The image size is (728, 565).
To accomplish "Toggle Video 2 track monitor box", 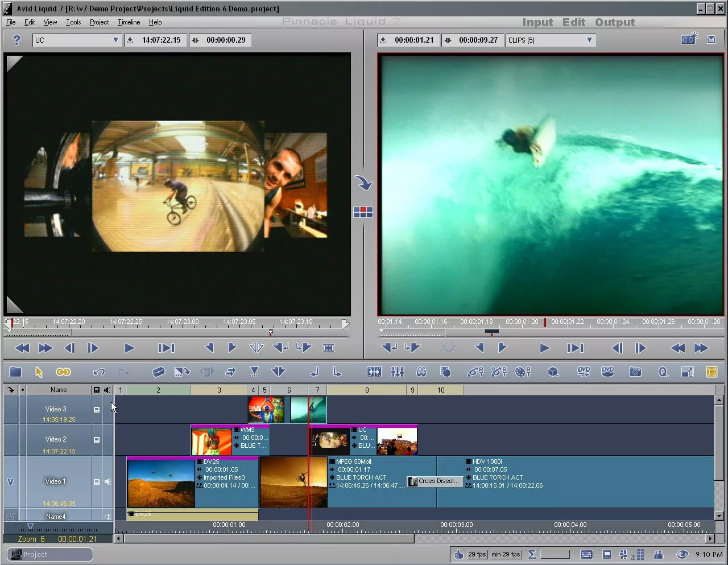I will point(97,440).
